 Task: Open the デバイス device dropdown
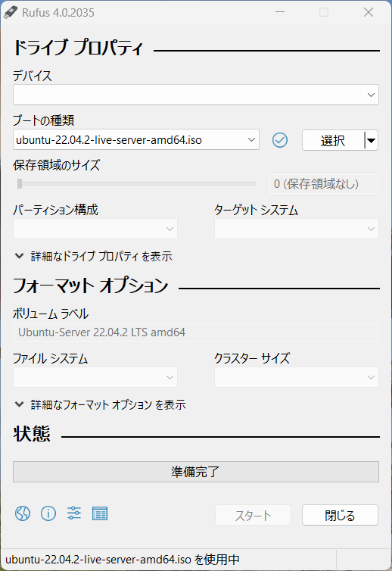tap(196, 95)
